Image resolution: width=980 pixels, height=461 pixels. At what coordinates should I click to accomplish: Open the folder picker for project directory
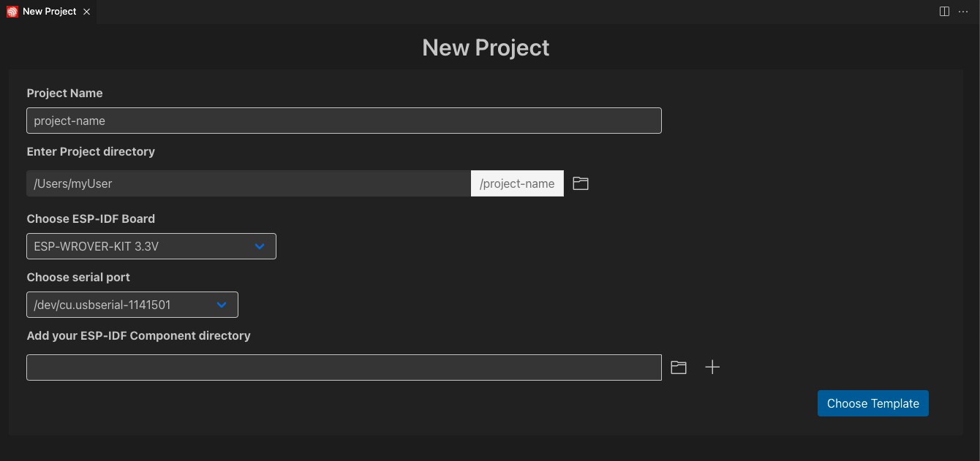click(580, 183)
